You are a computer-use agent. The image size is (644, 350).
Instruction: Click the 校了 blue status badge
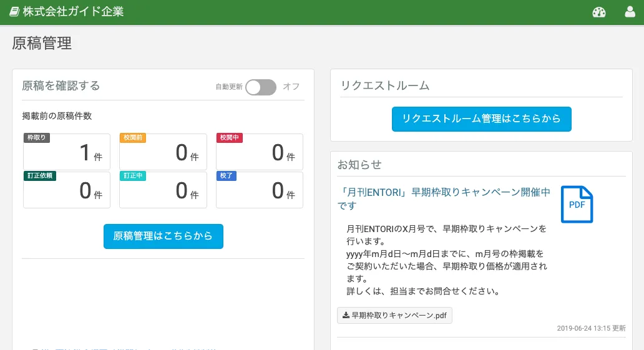pos(227,176)
